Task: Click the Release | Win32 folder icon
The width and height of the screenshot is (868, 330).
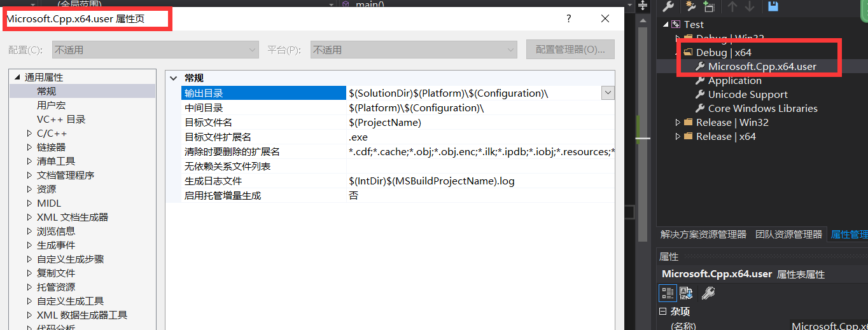Action: click(x=688, y=122)
